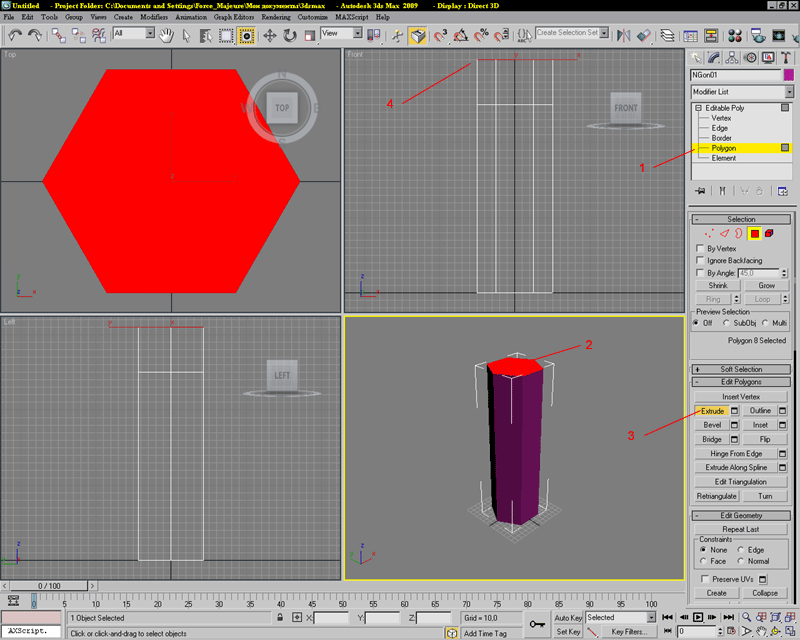This screenshot has height=640, width=800.
Task: Open the Render Setup dialog
Action: click(757, 35)
